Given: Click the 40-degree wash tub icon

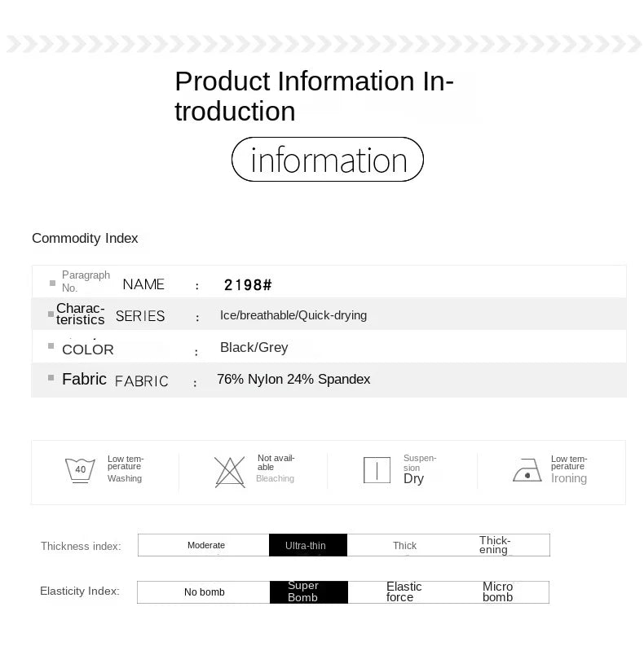Looking at the screenshot, I should 80,471.
